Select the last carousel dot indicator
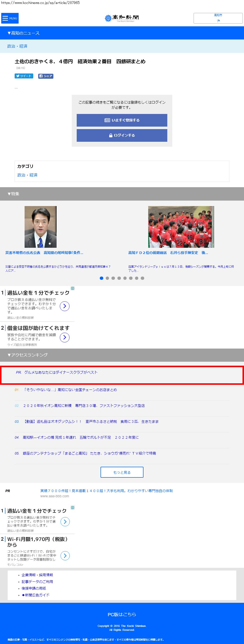This screenshot has height=644, width=244. [x=142, y=278]
